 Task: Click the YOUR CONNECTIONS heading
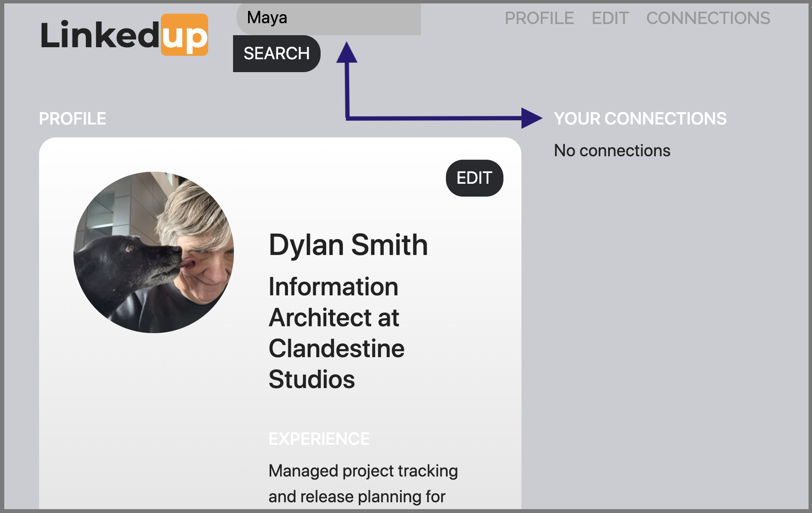[640, 118]
